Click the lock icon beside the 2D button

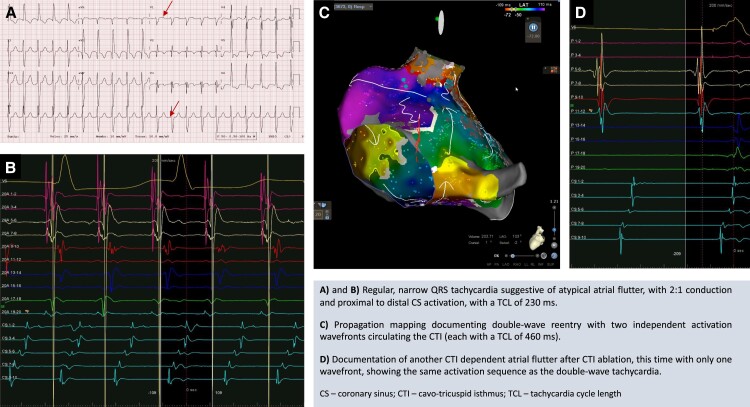pyautogui.click(x=327, y=217)
